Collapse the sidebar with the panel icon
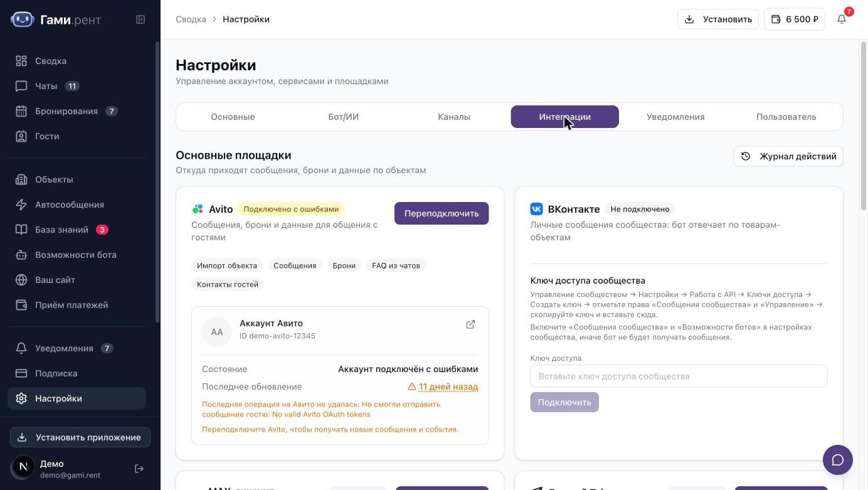This screenshot has width=868, height=490. click(140, 19)
